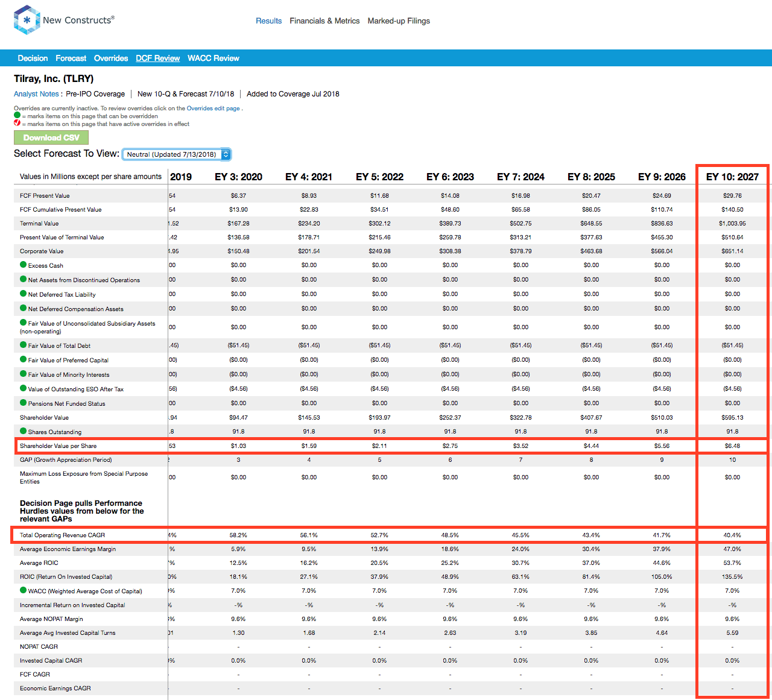Image resolution: width=772 pixels, height=700 pixels.
Task: Click the EY 5: 2022 column header
Action: click(379, 177)
